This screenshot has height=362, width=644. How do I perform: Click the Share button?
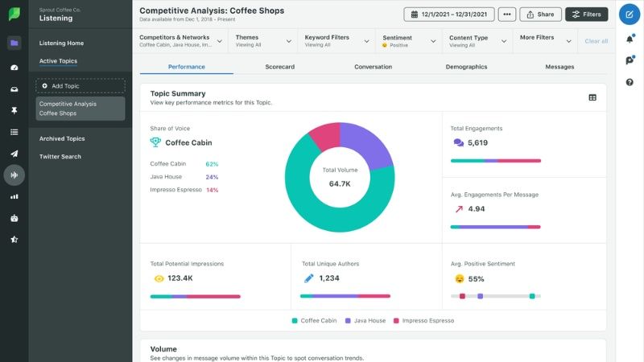tap(540, 14)
